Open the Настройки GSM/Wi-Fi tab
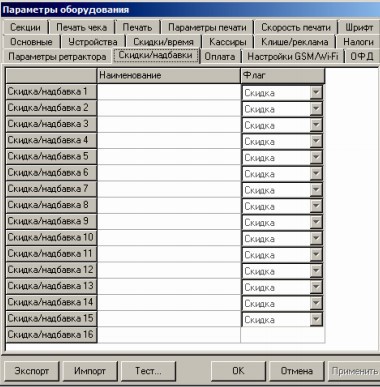Image resolution: width=380 pixels, height=387 pixels. [x=293, y=56]
